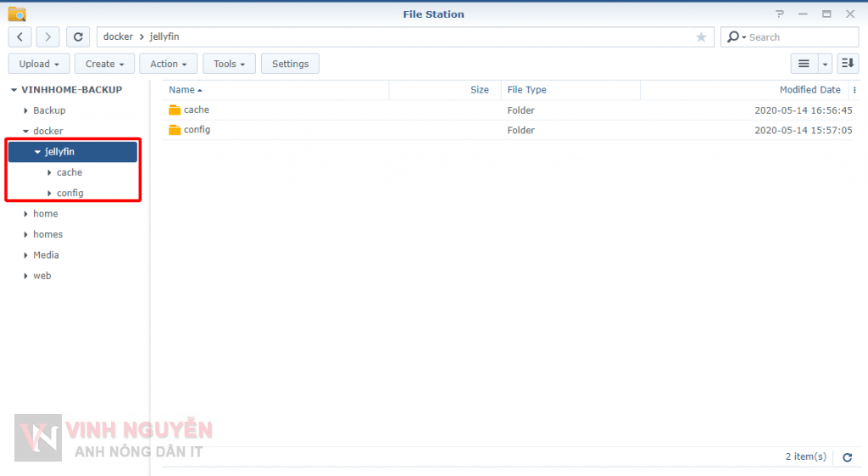868x476 pixels.
Task: Expand the Backup folder in the tree
Action: 25,110
